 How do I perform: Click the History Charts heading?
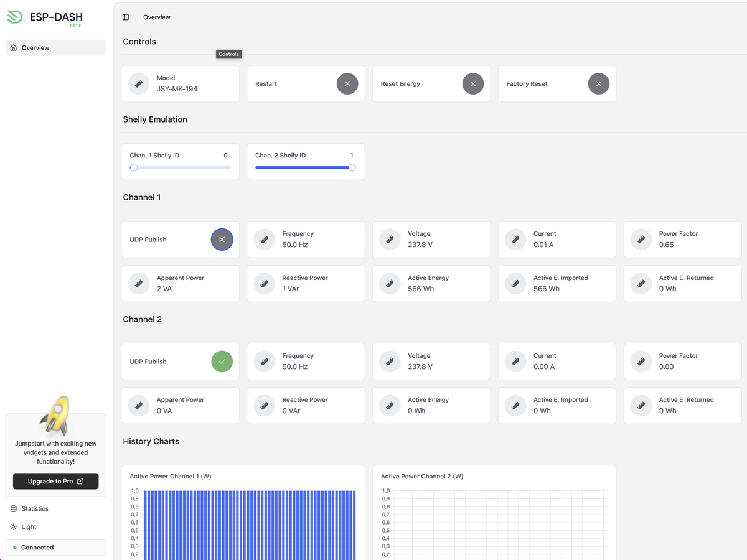(x=151, y=441)
